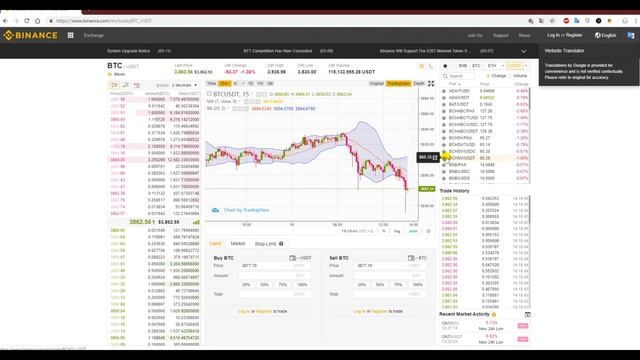Reload the page with refresh icon
The width and height of the screenshot is (640, 360).
pos(27,21)
